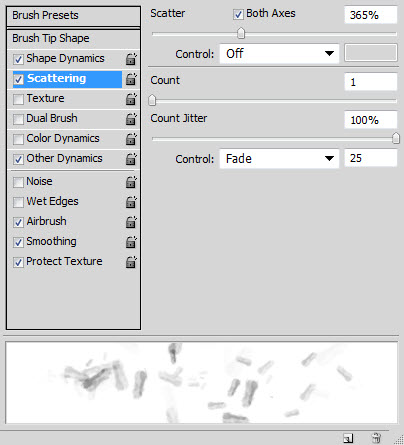This screenshot has height=445, width=404.
Task: Open the Scatter Control dropdown set to Off
Action: point(279,53)
